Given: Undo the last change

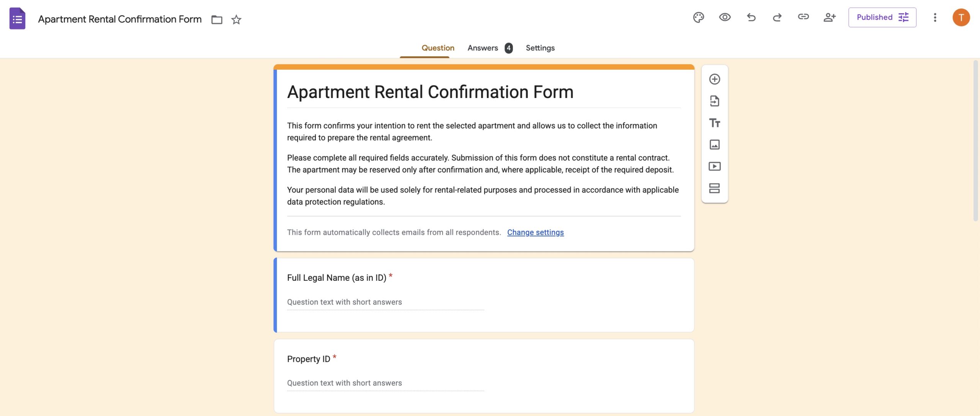Looking at the screenshot, I should coord(751,17).
